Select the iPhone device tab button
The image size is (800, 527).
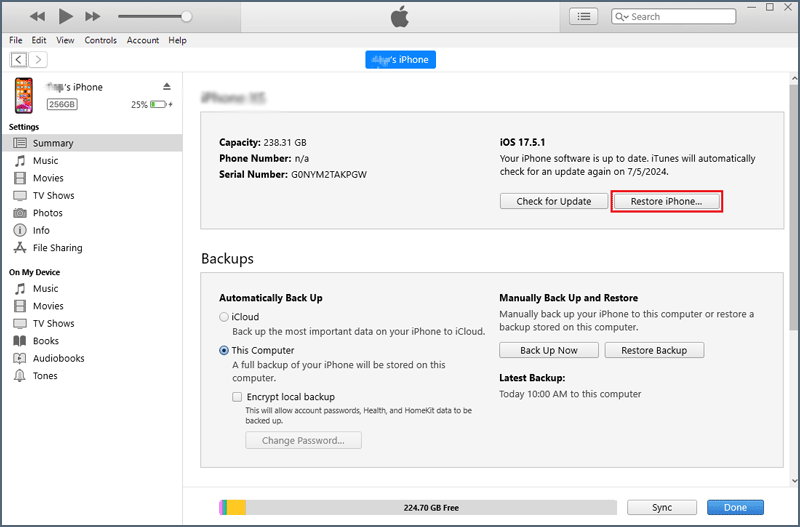(x=401, y=60)
